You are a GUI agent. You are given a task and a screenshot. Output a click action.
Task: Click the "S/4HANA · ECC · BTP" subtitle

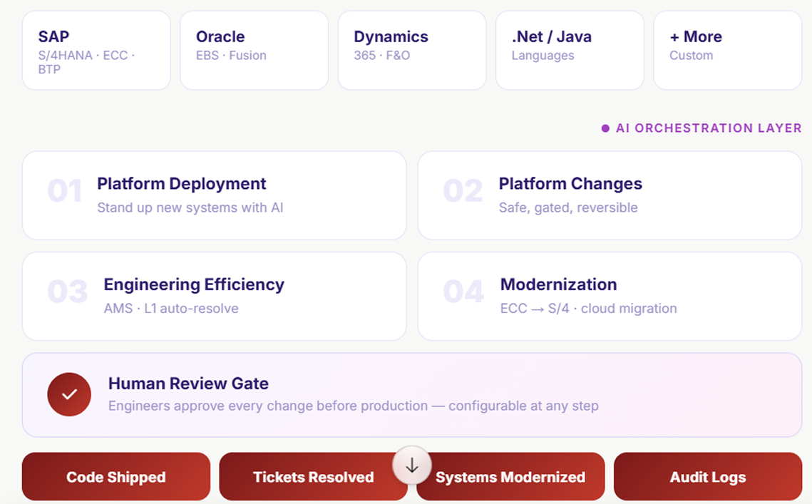coord(86,62)
